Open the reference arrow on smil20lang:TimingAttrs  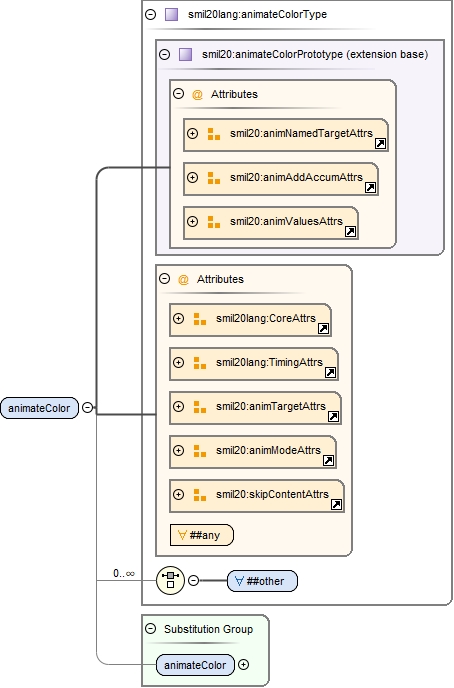click(330, 372)
